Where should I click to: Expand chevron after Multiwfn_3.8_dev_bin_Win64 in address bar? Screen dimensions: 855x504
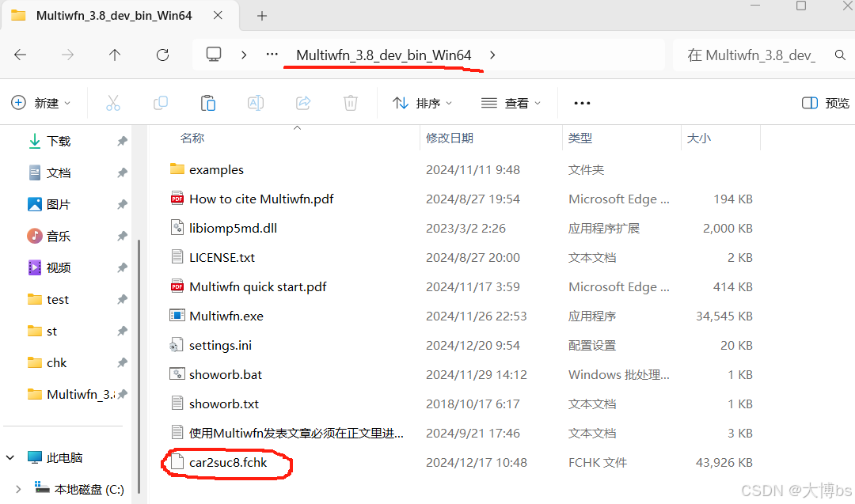point(492,55)
